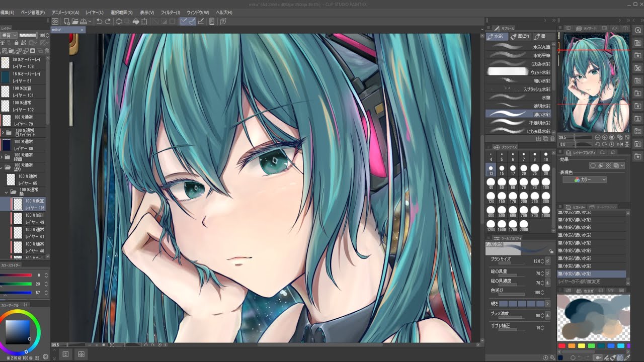Toggle the Snap to Special Ruler icon

tap(192, 22)
